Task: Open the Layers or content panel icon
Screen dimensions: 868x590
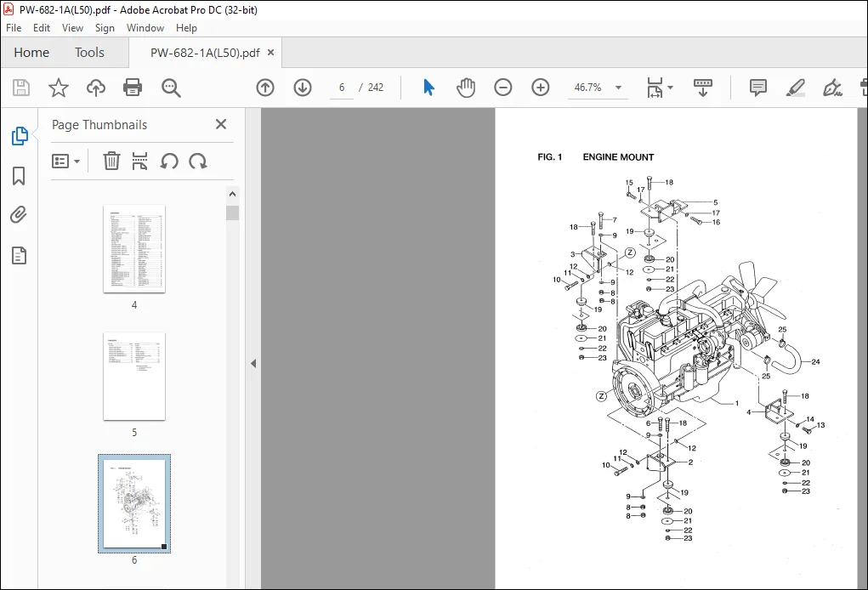Action: click(19, 255)
